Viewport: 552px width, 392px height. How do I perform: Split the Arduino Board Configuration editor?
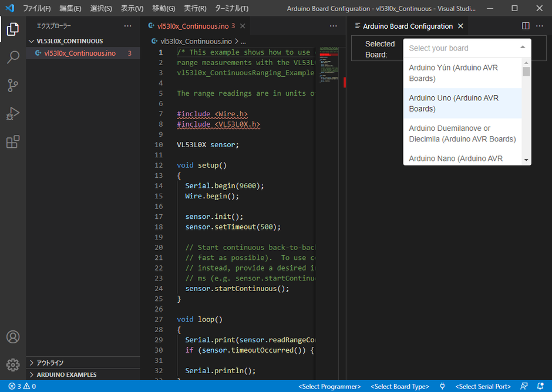525,26
